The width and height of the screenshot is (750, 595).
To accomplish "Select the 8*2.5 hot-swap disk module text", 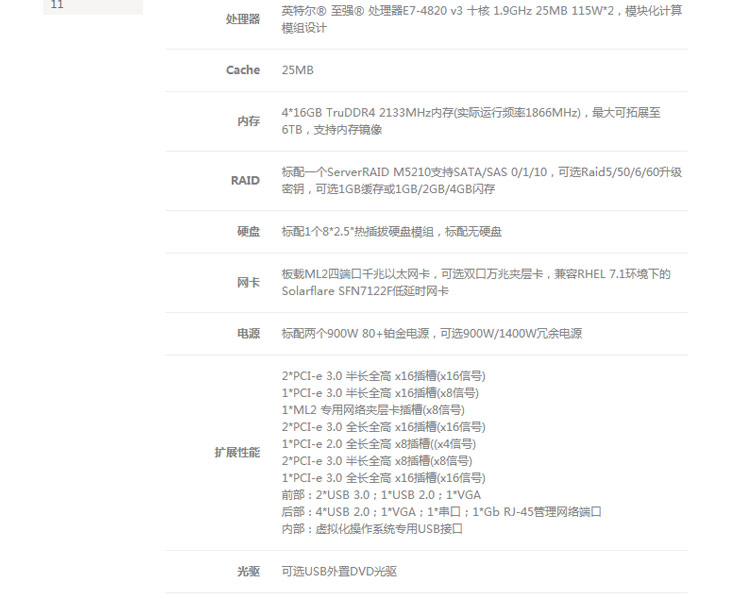I will click(391, 232).
